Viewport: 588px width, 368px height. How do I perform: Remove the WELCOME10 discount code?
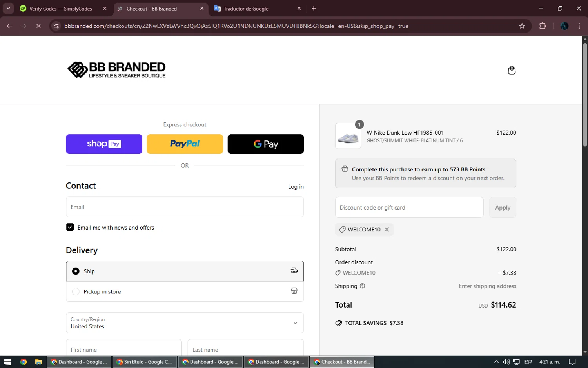(x=387, y=230)
